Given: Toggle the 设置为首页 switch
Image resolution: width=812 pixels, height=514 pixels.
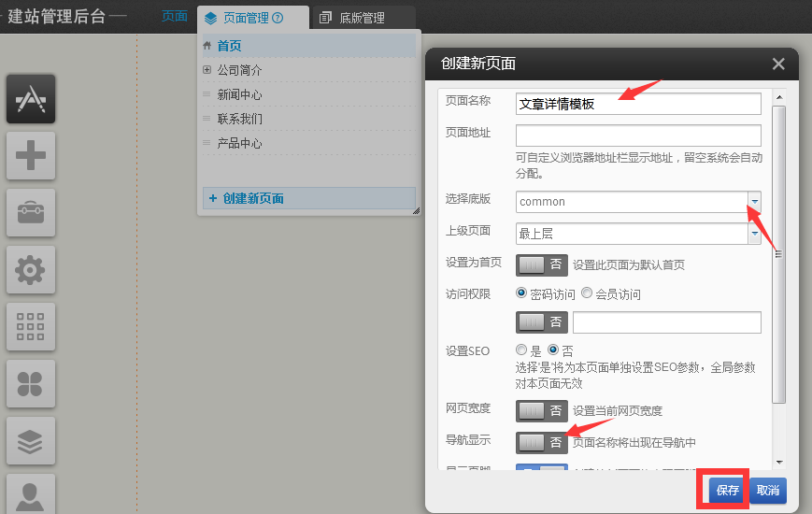Looking at the screenshot, I should 542,264.
